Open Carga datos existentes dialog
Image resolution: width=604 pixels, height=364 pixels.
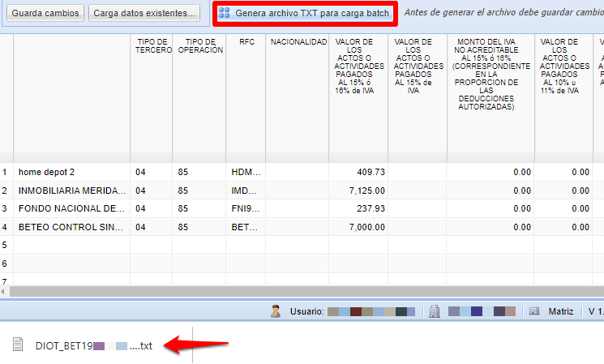(x=145, y=14)
